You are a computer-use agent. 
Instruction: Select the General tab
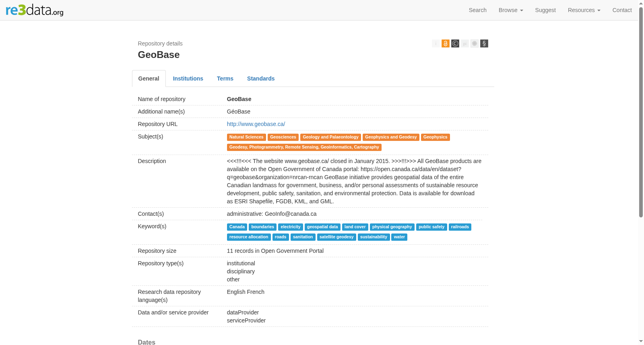click(149, 79)
